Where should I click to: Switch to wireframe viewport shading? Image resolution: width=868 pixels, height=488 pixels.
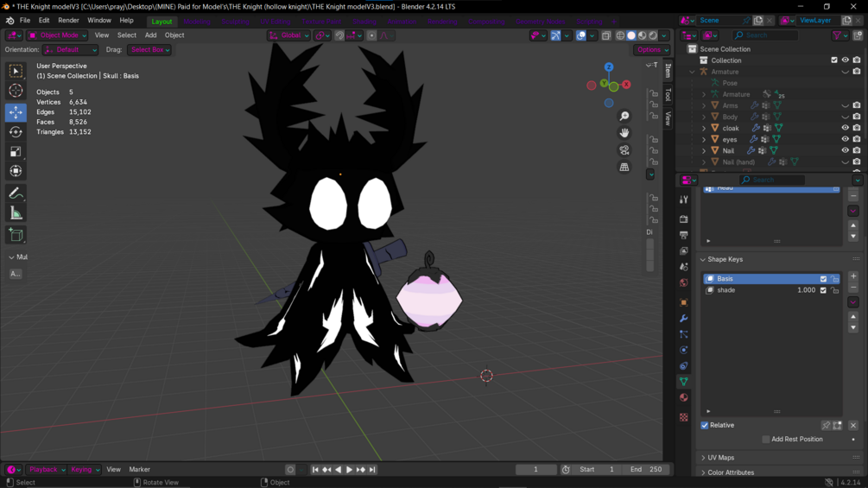pos(620,35)
